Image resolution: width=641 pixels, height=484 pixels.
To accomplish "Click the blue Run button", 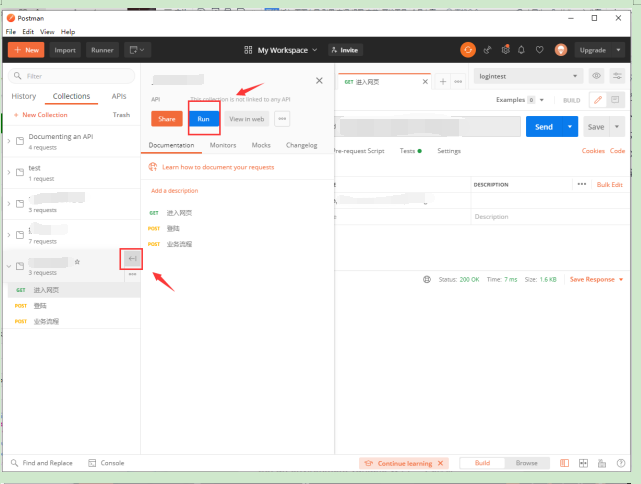I will click(x=204, y=119).
